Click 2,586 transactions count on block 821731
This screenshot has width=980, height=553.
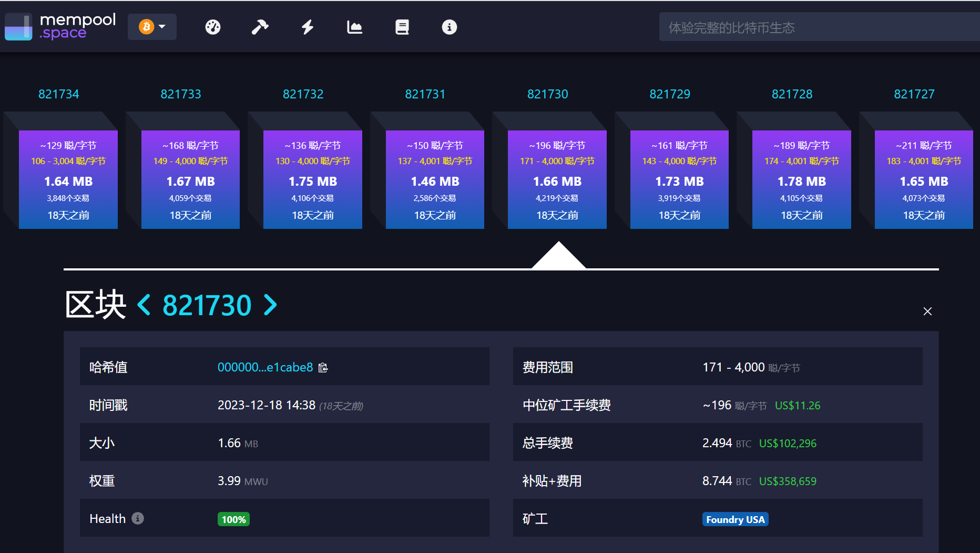point(435,198)
